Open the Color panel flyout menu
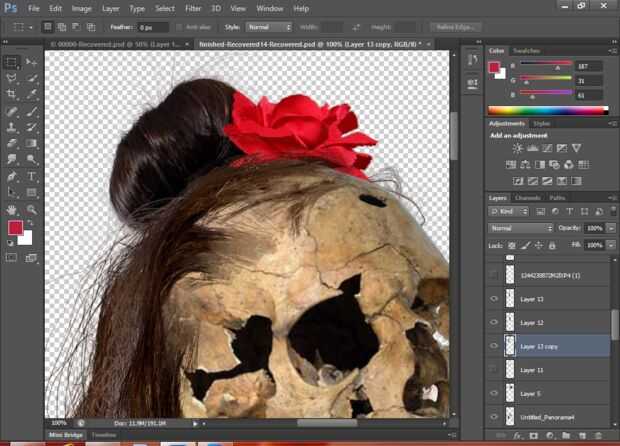Image resolution: width=620 pixels, height=446 pixels. [x=612, y=51]
